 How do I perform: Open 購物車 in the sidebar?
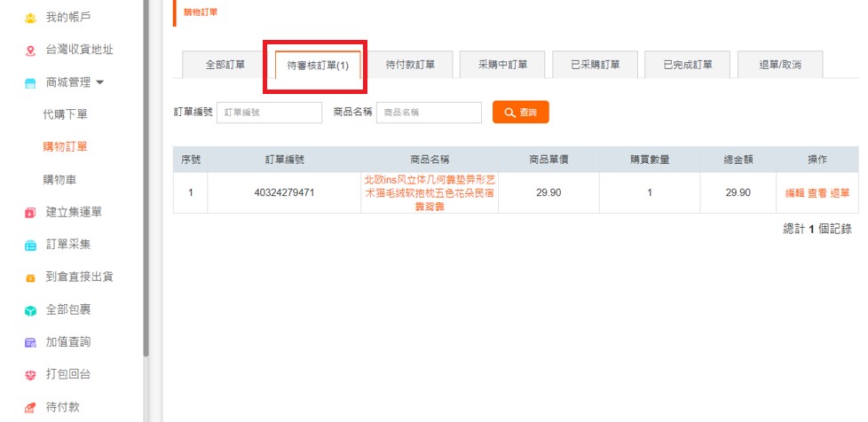point(59,180)
